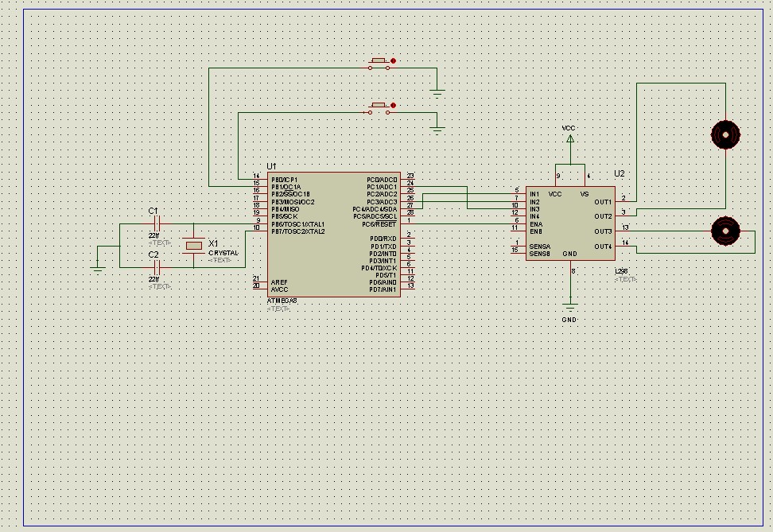
Task: Click the lower push button switch
Action: click(x=379, y=107)
